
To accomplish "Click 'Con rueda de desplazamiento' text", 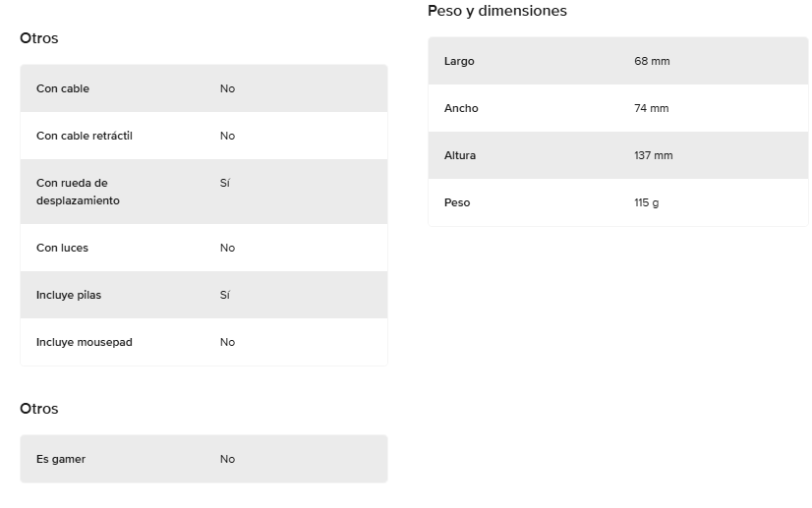I will [78, 192].
